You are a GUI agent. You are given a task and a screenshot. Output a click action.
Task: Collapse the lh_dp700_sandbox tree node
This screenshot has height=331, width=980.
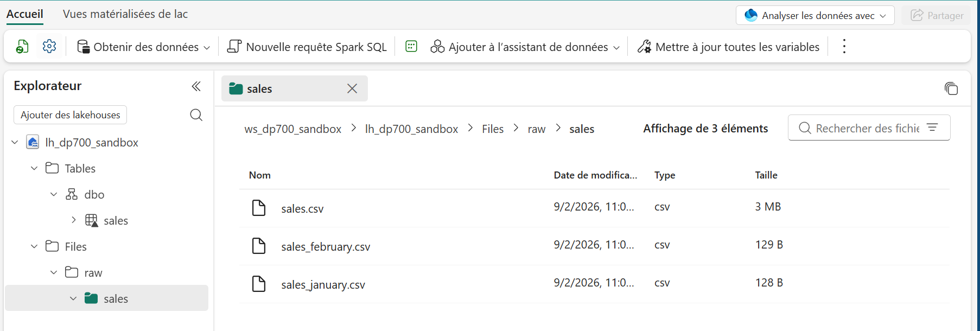(15, 142)
